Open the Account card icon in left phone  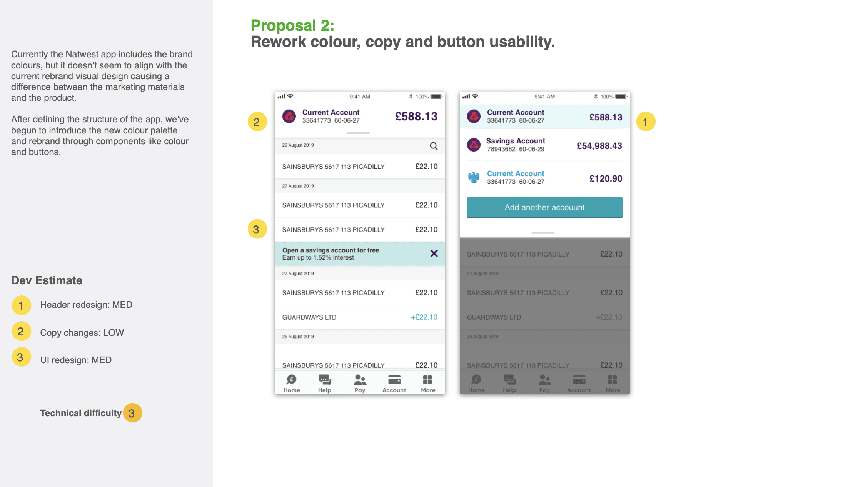[394, 384]
